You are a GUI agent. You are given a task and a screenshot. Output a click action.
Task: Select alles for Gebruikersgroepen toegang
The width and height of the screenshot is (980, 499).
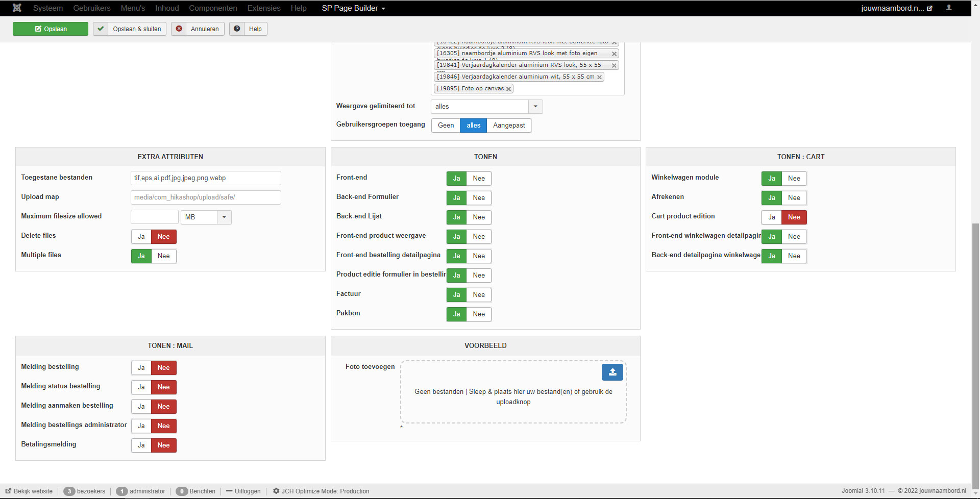[x=474, y=126]
